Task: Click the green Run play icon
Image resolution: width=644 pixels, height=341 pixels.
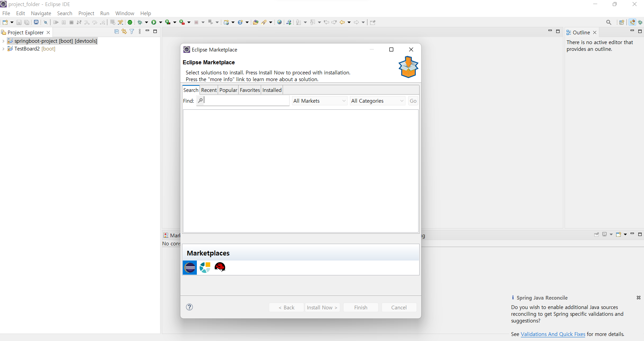Action: (x=154, y=22)
